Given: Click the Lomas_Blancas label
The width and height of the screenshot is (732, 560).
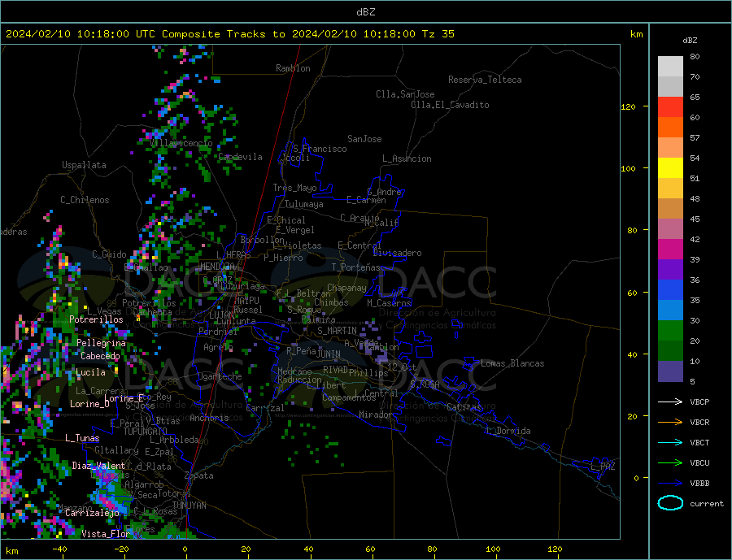Looking at the screenshot, I should point(512,363).
